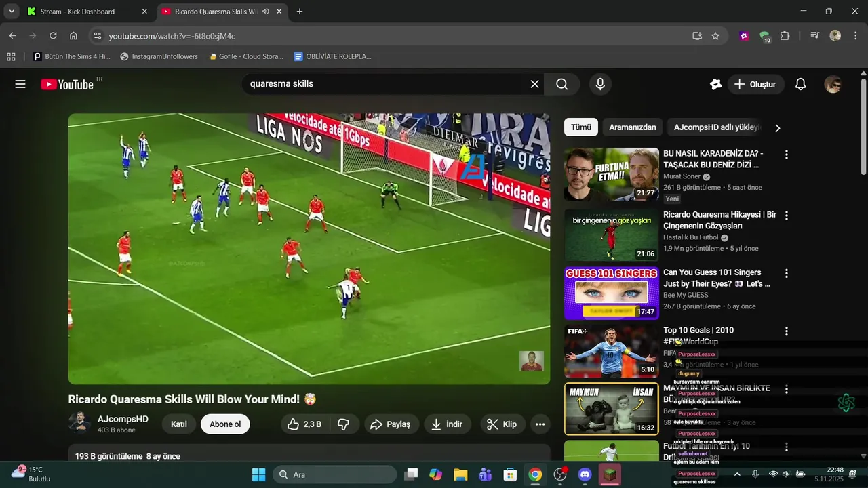Screen dimensions: 868x488
Task: Close the Ricardo Quaresma YouTube tab
Action: (279, 12)
